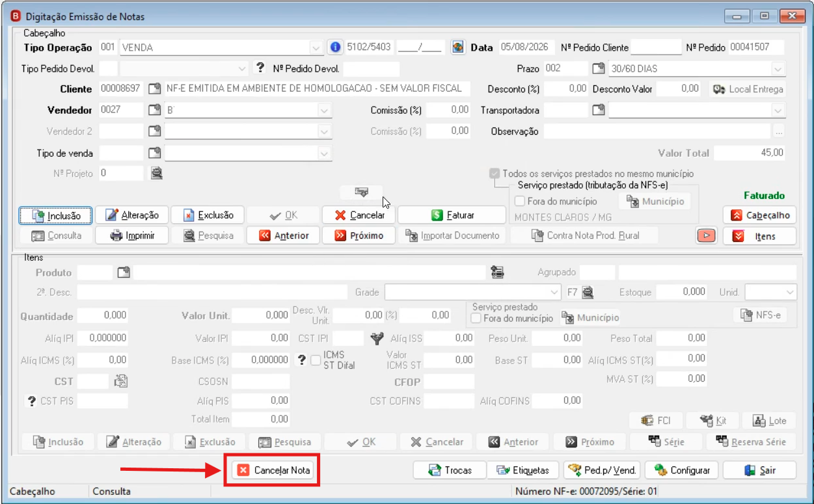Click the Nº Pedido Cliente input field
Screen dimensions: 814x504
click(656, 47)
